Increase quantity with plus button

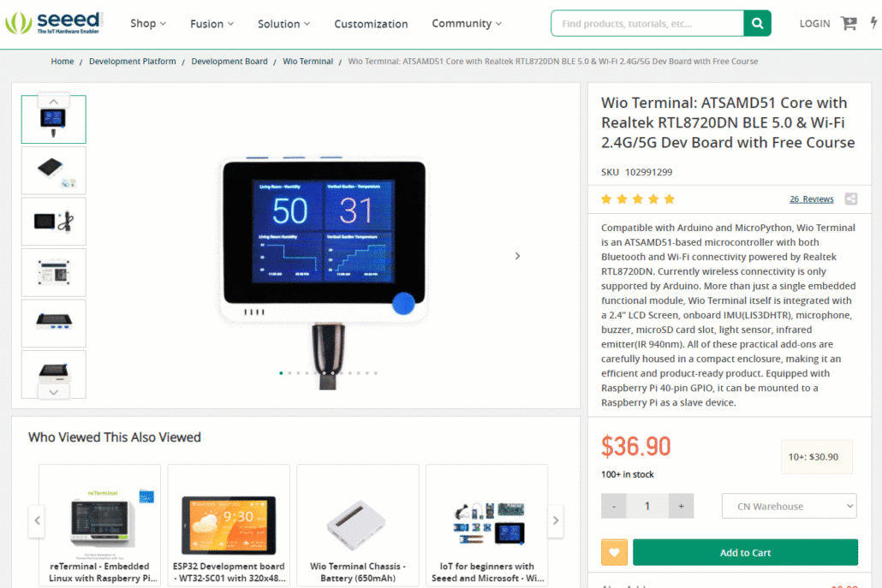(x=681, y=506)
